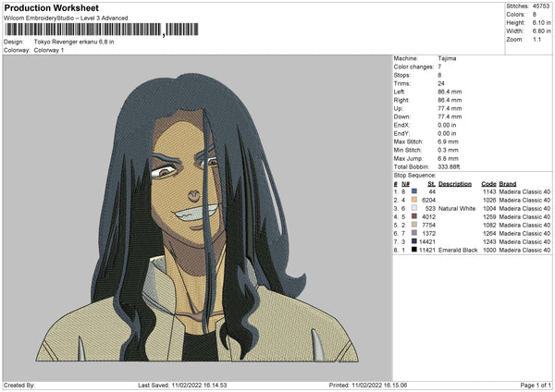Viewport: 555px width, 392px height.
Task: Click the barcode under the worksheet title
Action: point(101,30)
